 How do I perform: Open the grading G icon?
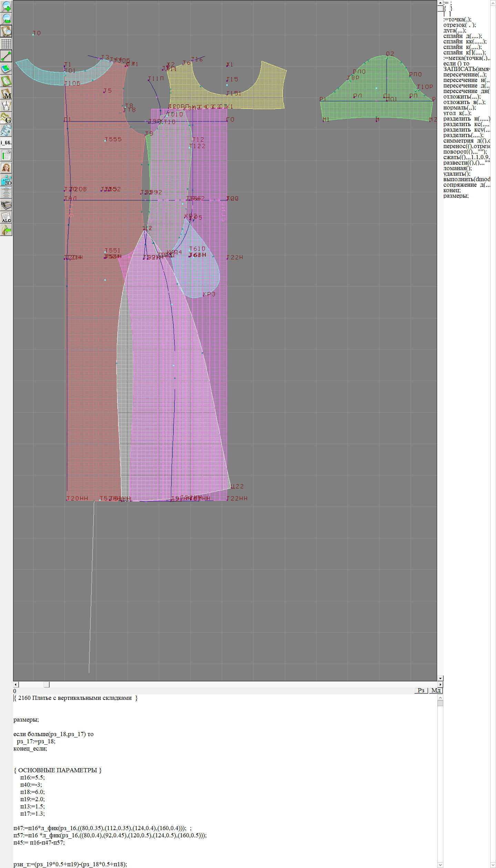6,118
